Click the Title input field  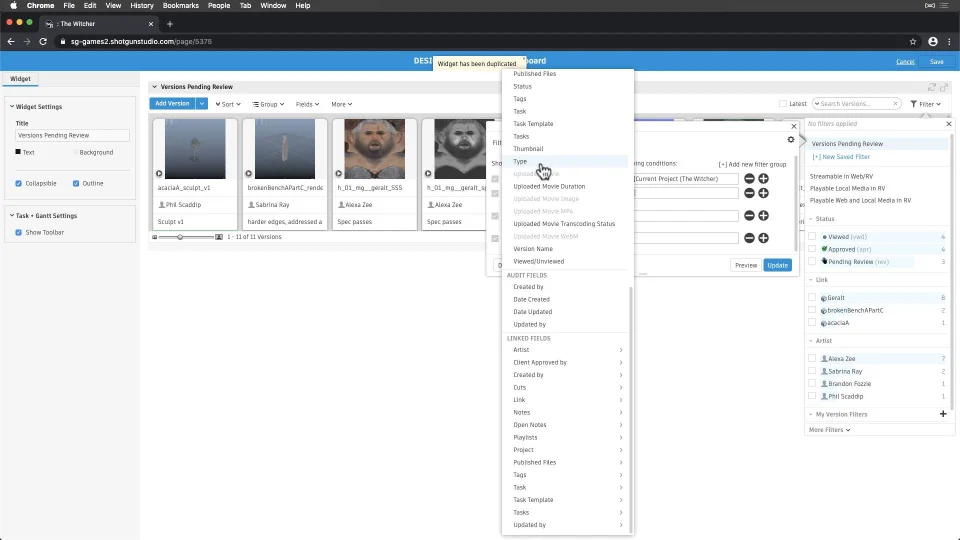72,135
